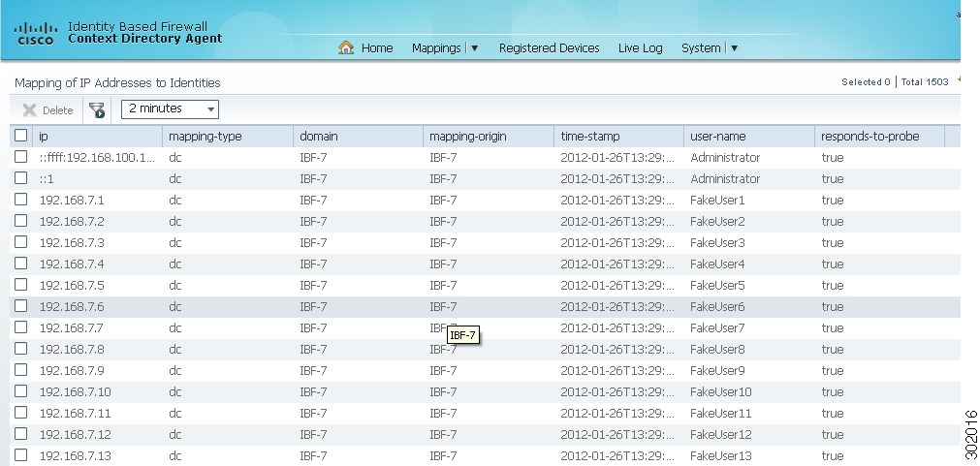Toggle the select-all header checkbox

pyautogui.click(x=21, y=135)
